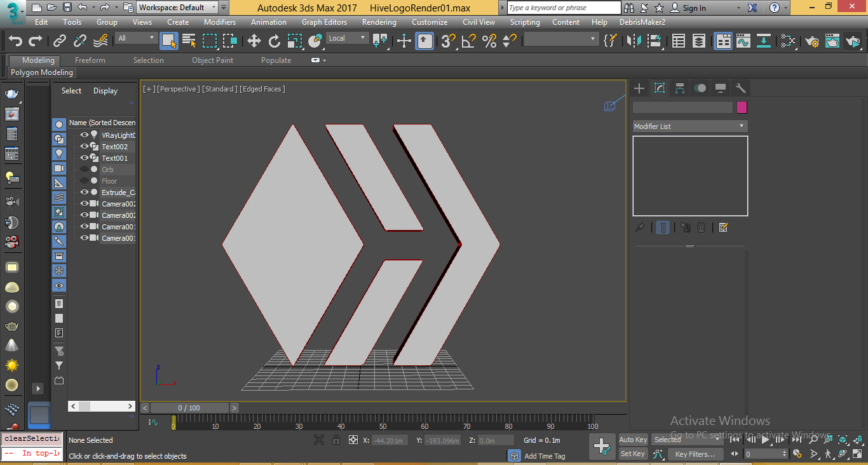
Task: Open Select by Name dialog icon
Action: [189, 41]
